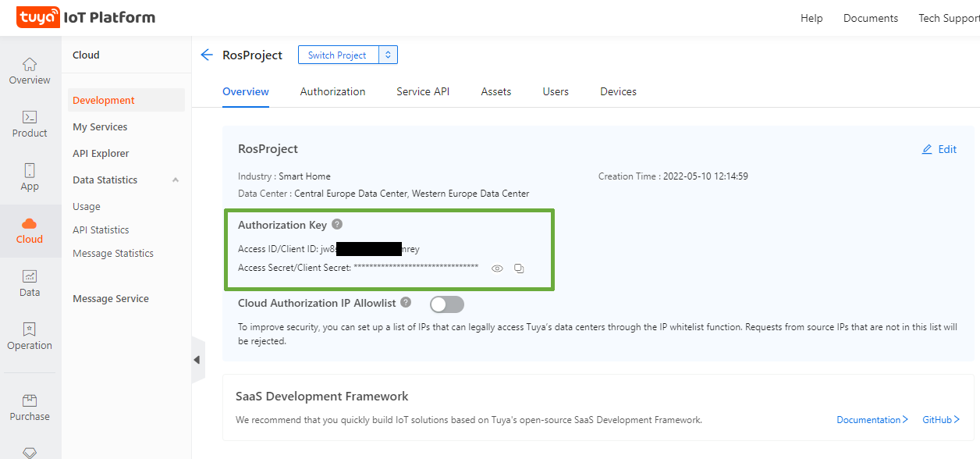Image resolution: width=980 pixels, height=459 pixels.
Task: Collapse the left sidebar panel arrow
Action: [197, 360]
